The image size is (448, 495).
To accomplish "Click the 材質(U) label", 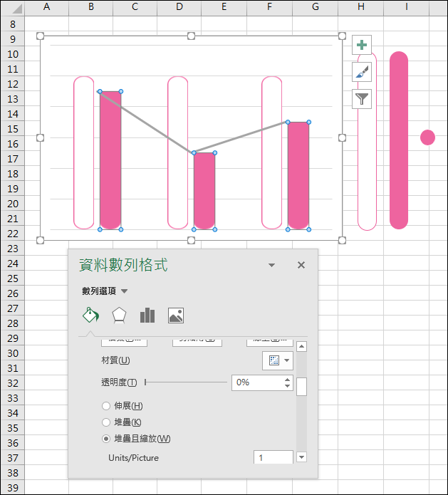I will pos(115,360).
